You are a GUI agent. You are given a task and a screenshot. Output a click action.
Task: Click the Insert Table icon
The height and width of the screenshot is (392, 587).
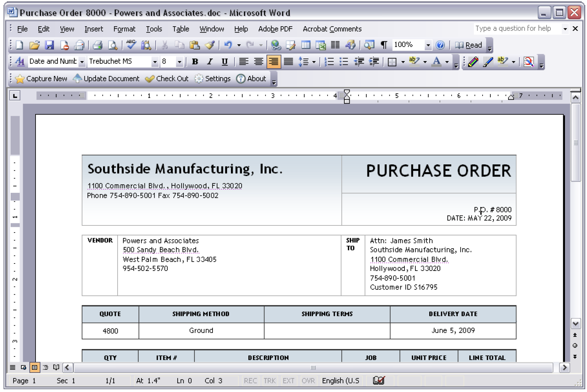[306, 45]
